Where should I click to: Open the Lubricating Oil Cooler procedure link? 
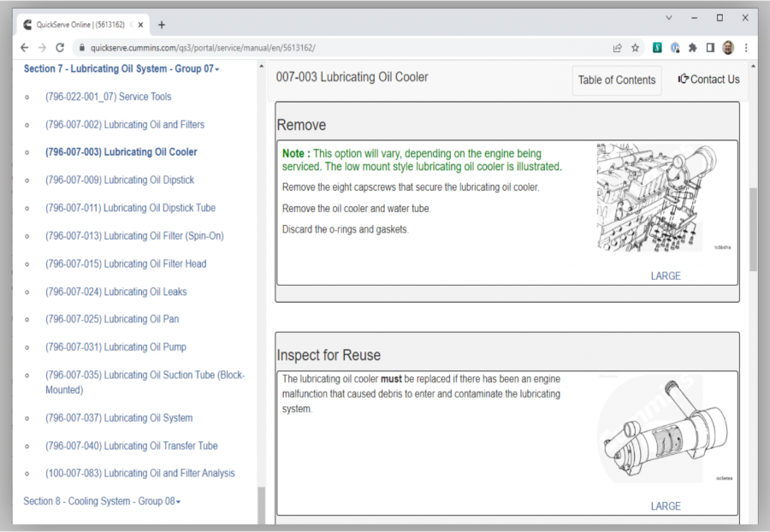[x=121, y=152]
